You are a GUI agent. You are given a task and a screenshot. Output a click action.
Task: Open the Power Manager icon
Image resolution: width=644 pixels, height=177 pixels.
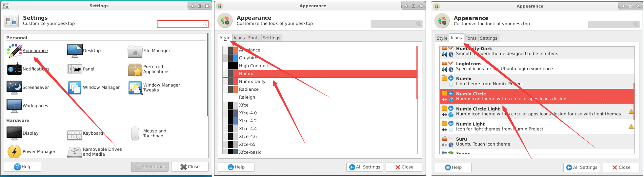click(x=14, y=151)
